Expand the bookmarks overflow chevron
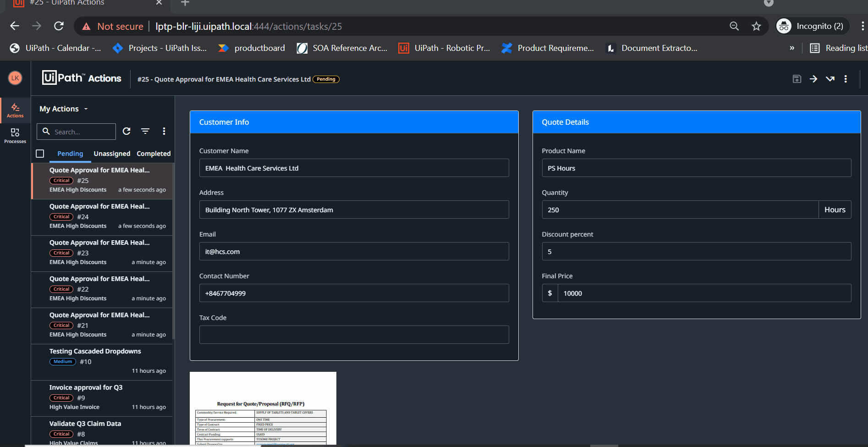The width and height of the screenshot is (868, 447). [x=792, y=48]
